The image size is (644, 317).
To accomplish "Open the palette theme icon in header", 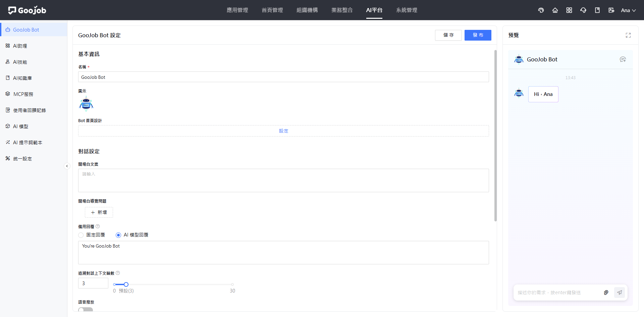I will pos(541,10).
